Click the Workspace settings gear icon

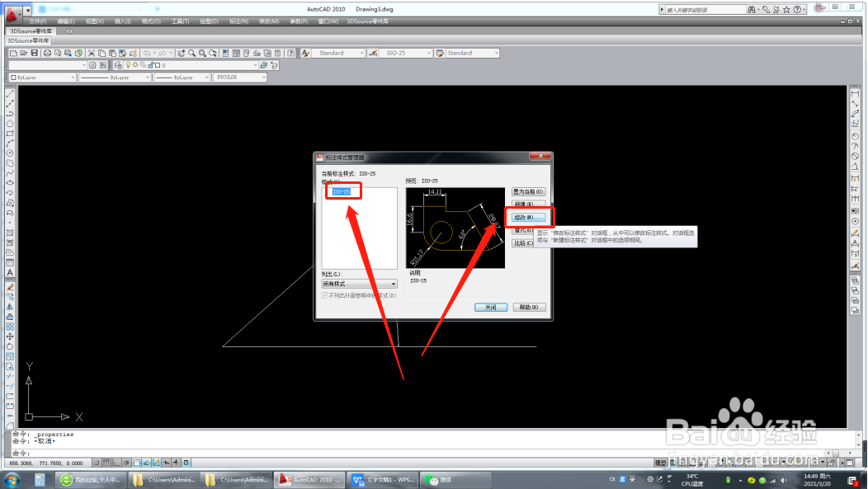(x=92, y=65)
